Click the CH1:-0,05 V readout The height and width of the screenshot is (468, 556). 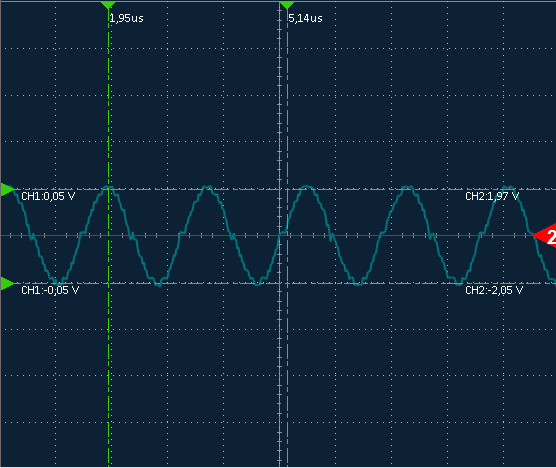50,290
